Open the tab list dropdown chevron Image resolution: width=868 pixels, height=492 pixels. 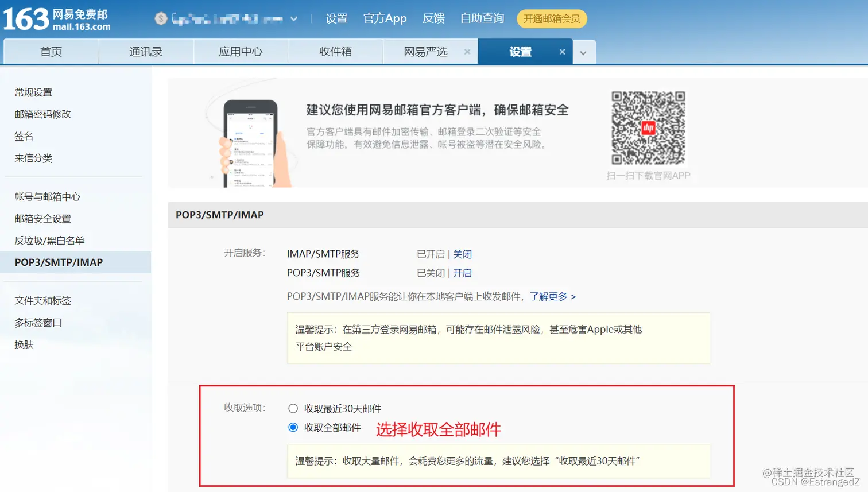pos(584,52)
